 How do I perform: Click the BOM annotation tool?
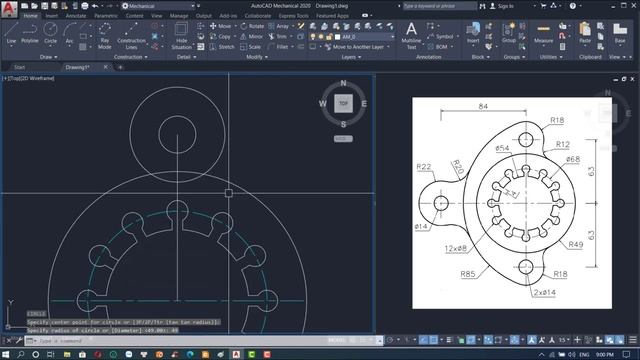(438, 47)
